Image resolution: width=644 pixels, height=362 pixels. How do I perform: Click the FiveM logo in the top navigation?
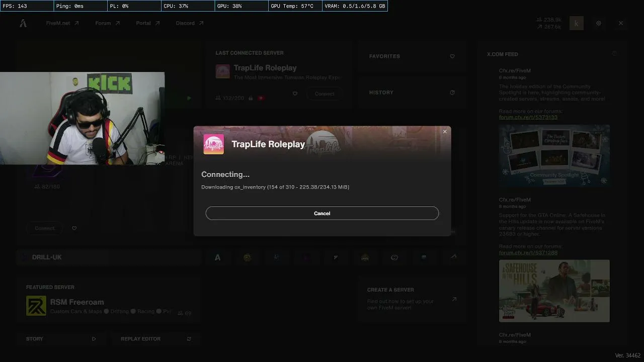coord(23,23)
